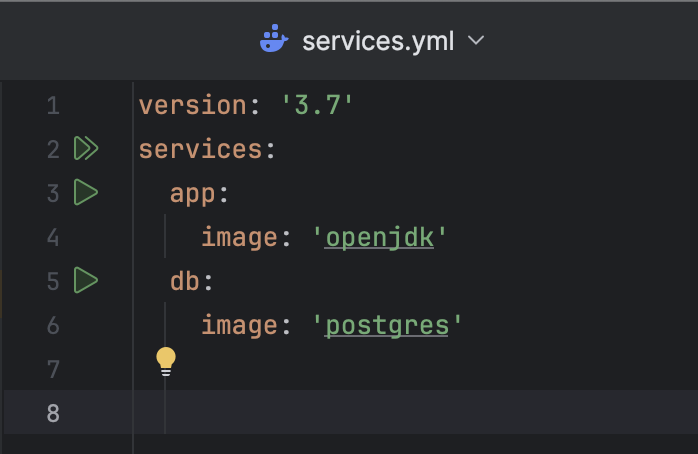Viewport: 698px width, 454px height.
Task: Run the db service gutter icon
Action: (86, 280)
